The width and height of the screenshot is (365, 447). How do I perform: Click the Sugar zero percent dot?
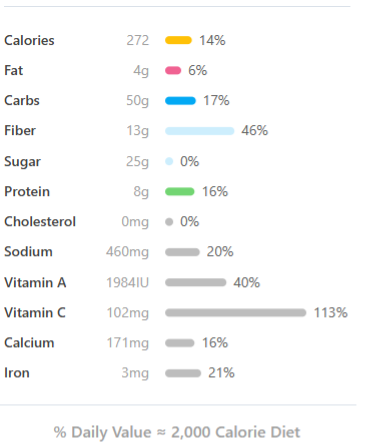pos(169,161)
